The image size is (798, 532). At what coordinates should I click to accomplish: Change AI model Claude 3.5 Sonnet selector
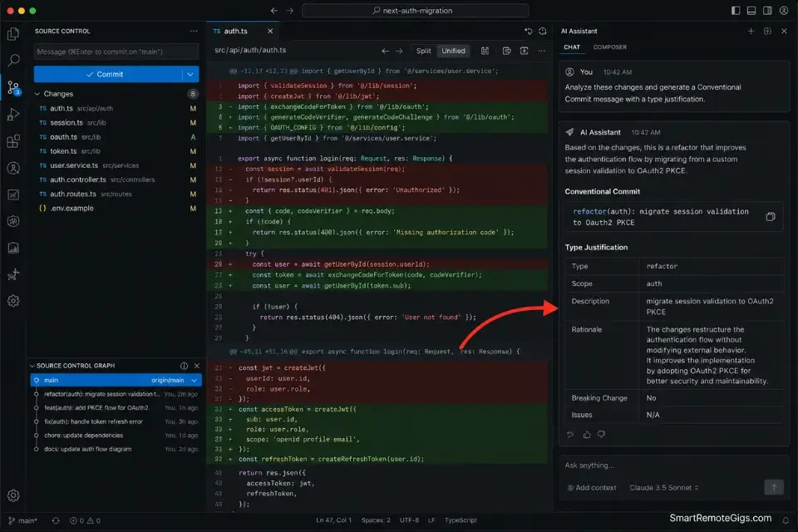pyautogui.click(x=664, y=488)
